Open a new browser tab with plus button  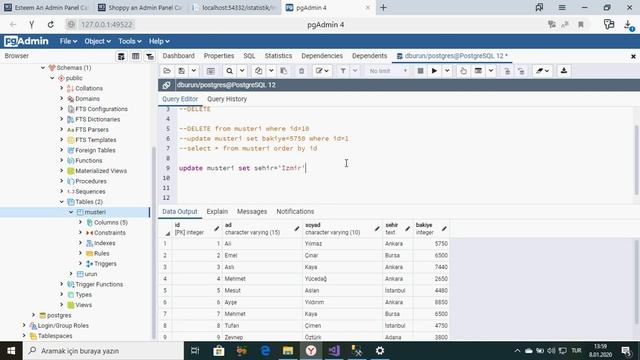[383, 8]
